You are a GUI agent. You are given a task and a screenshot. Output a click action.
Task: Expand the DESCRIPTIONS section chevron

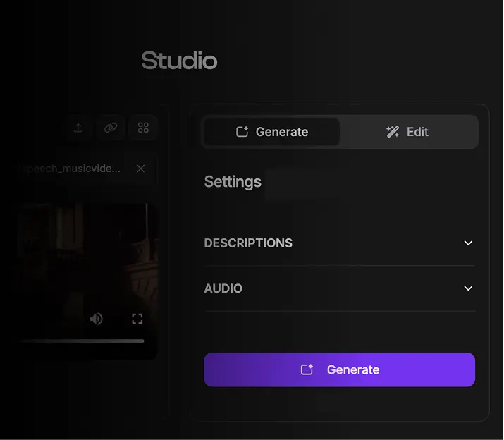pos(468,243)
